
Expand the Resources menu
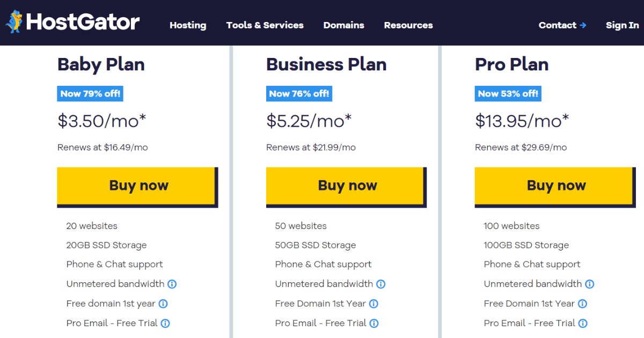pyautogui.click(x=408, y=25)
